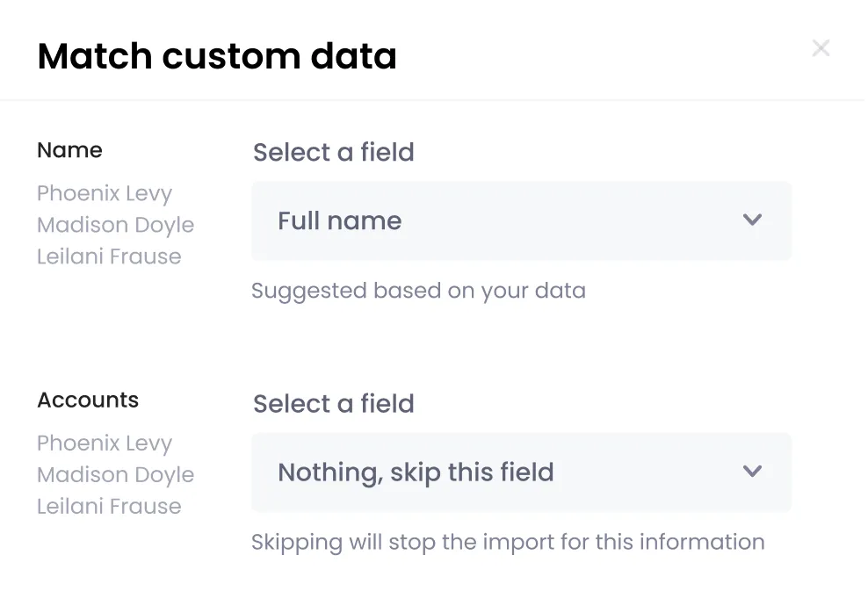Select Leilani Frause sample under Accounts
The height and width of the screenshot is (613, 868).
click(109, 507)
